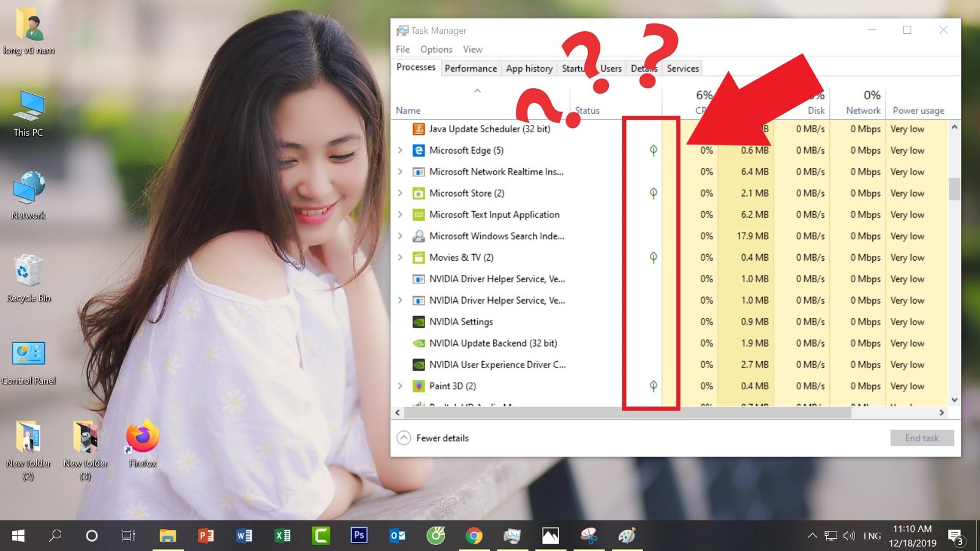
Task: Click the ENG language indicator
Action: [872, 536]
